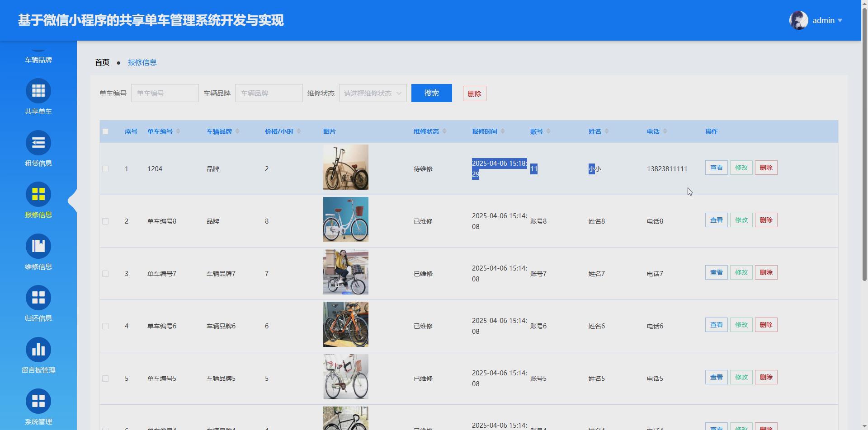
Task: Click the 报修信息 sidebar icon
Action: pyautogui.click(x=38, y=194)
